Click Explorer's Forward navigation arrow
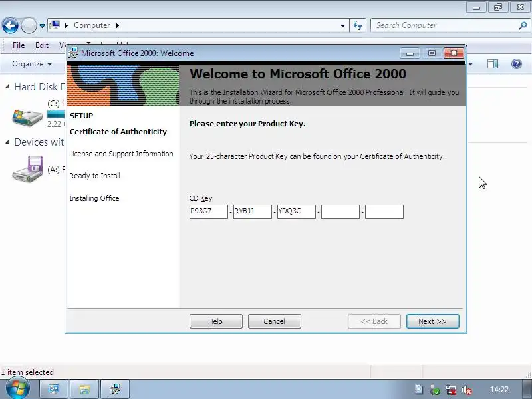The height and width of the screenshot is (399, 532). click(x=29, y=25)
